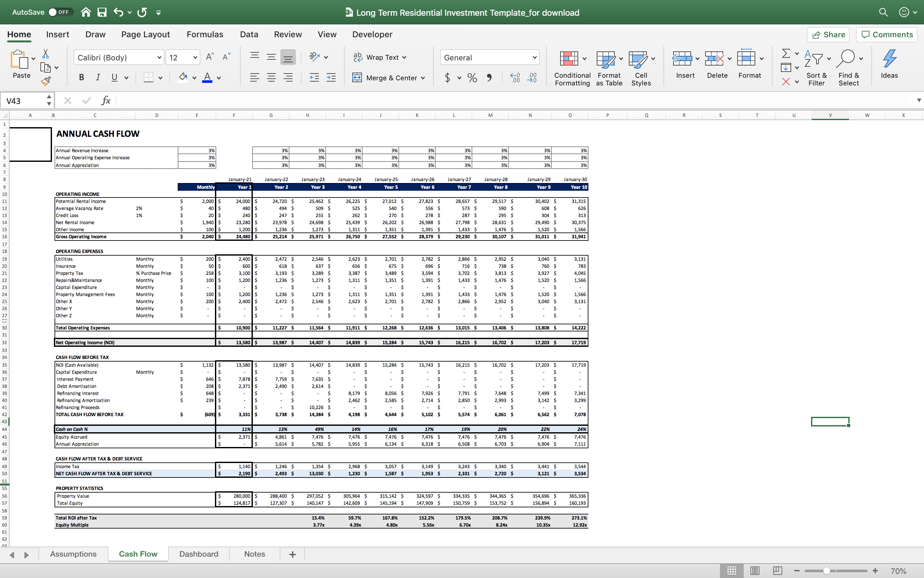Click the Cut scissors icon
This screenshot has height=578, width=924.
[x=46, y=54]
